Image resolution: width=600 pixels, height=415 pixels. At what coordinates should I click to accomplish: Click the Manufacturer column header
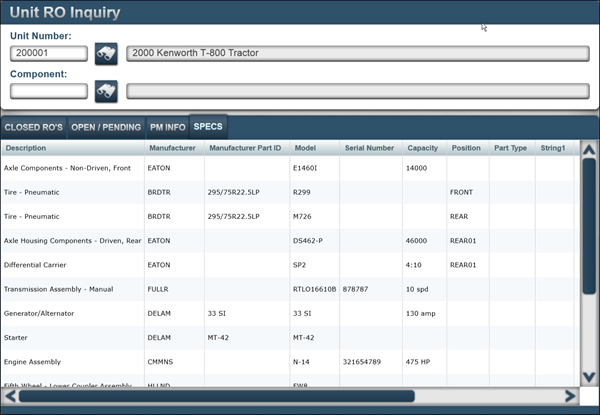click(172, 148)
